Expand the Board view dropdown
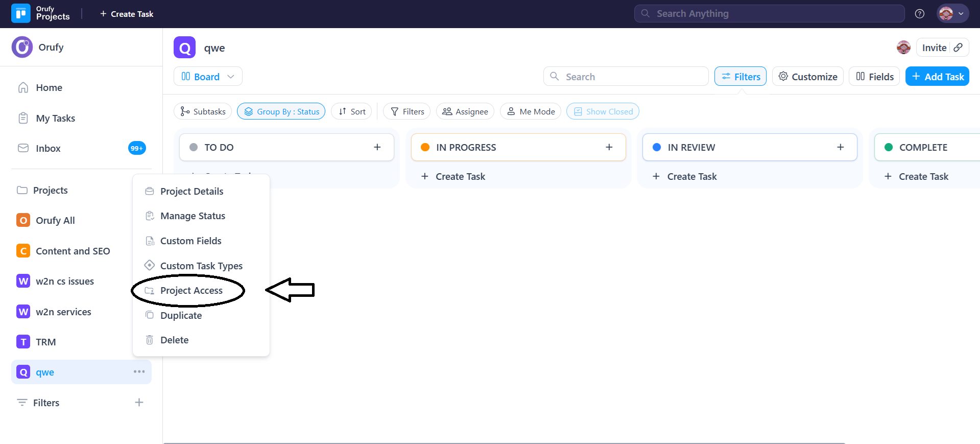The width and height of the screenshot is (980, 444). 208,77
